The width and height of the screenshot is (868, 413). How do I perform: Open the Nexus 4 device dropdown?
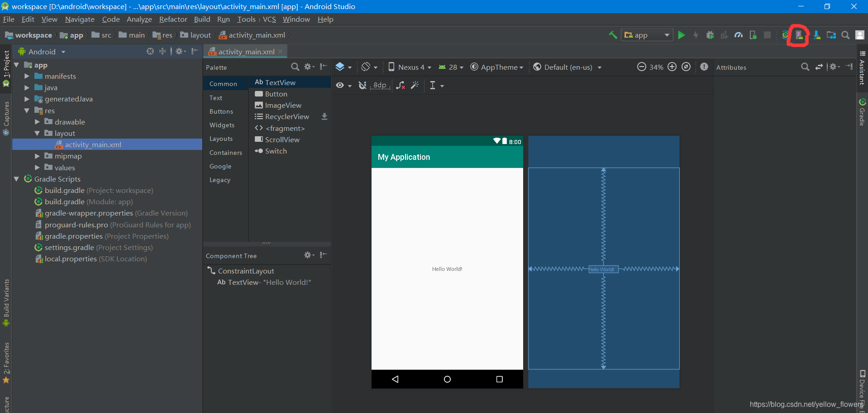[410, 67]
